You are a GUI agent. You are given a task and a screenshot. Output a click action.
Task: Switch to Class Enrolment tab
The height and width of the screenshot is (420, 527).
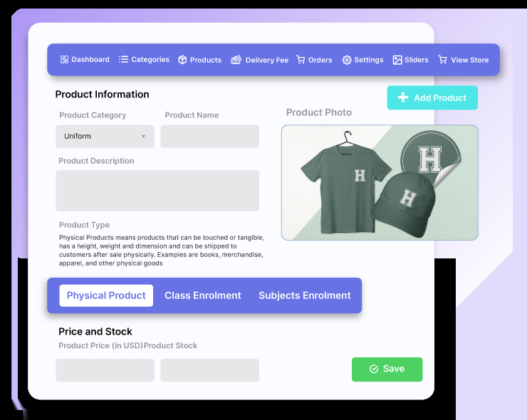[203, 295]
